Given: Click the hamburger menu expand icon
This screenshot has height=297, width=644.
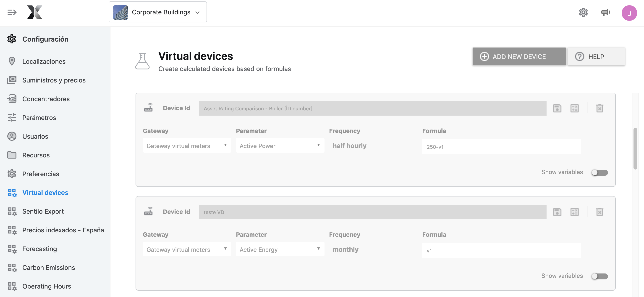Looking at the screenshot, I should 12,12.
